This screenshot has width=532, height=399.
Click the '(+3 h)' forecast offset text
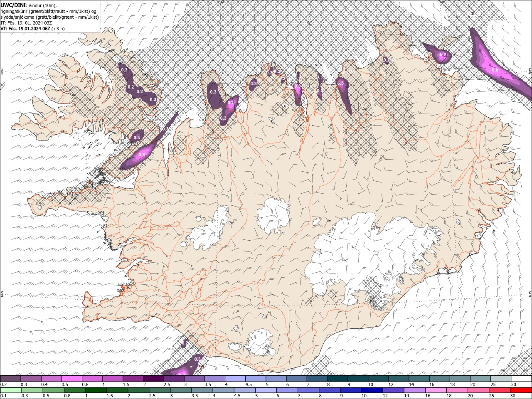point(58,28)
